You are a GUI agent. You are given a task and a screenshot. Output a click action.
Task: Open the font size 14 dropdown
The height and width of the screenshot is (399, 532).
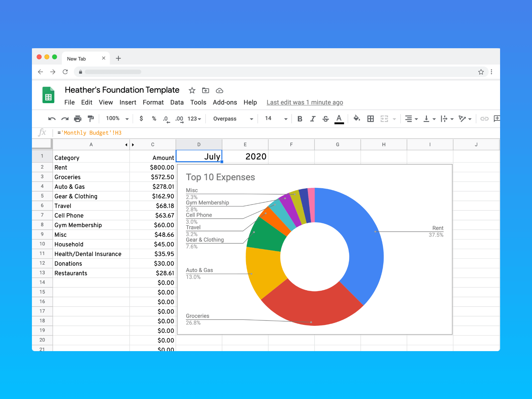tap(275, 118)
